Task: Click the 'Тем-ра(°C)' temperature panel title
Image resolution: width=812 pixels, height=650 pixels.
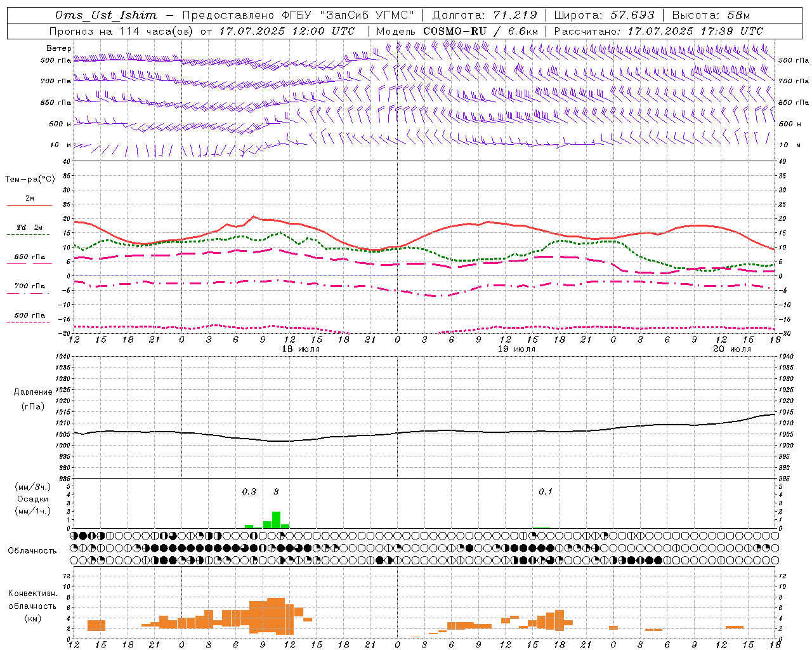Action: 30,180
